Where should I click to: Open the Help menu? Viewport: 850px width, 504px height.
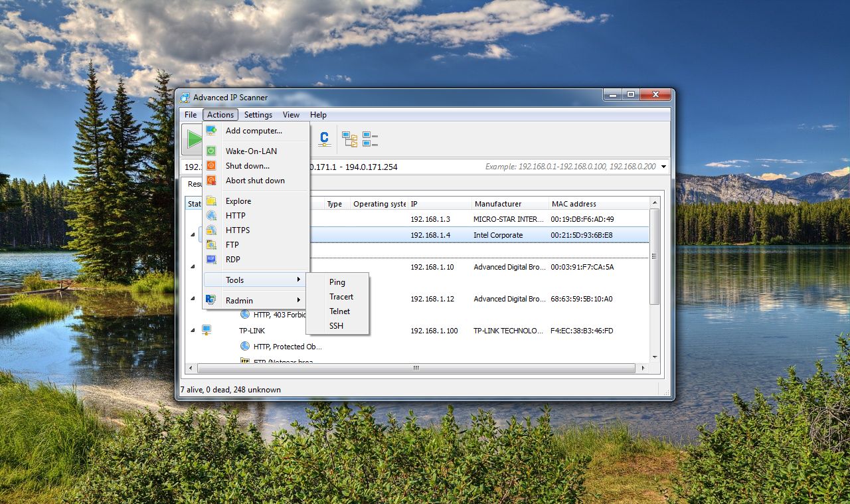pyautogui.click(x=318, y=115)
